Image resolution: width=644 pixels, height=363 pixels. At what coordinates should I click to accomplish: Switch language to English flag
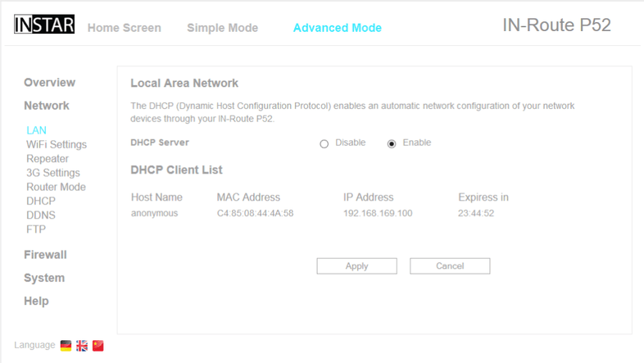coord(82,346)
